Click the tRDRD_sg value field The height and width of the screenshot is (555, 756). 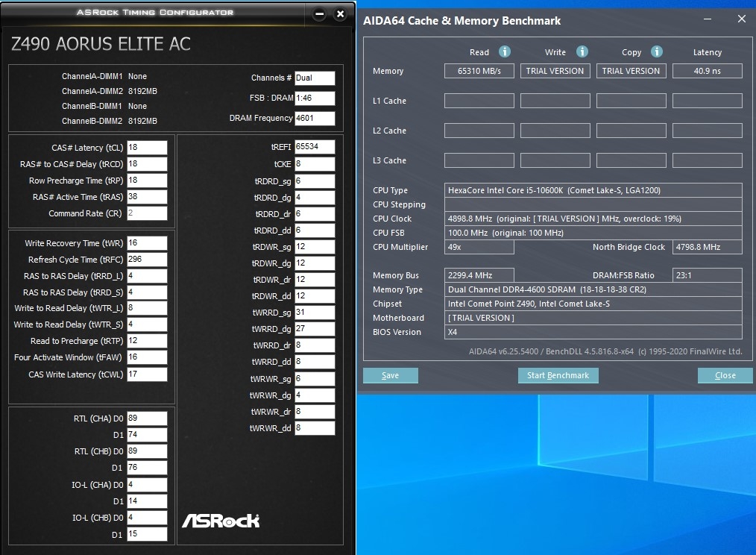315,181
